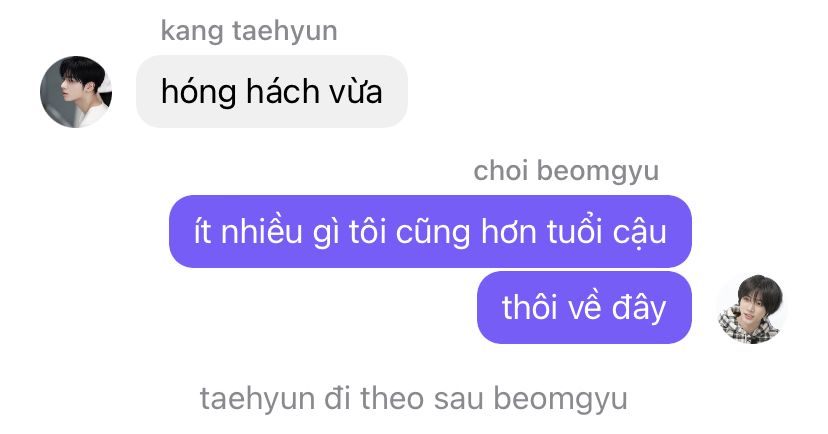Click the message 'ít nhiều gì tôi cũng hơn tuổi cậu'
Screen dimensions: 828x434
tap(430, 231)
